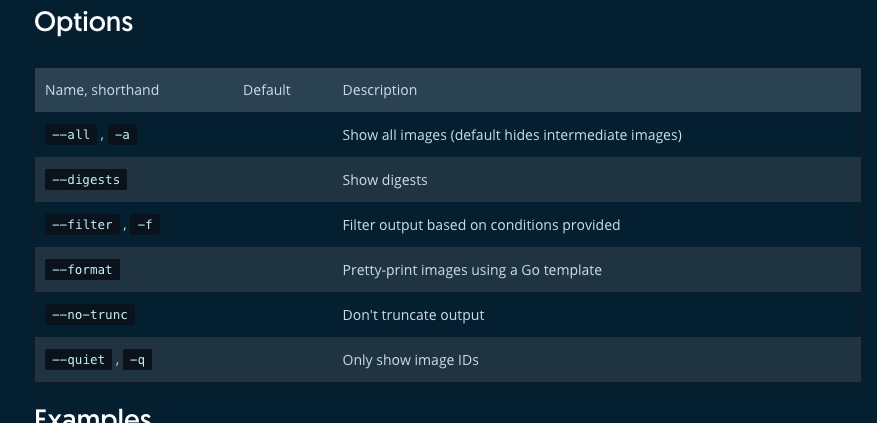The height and width of the screenshot is (423, 877).
Task: Select the --all option code tag
Action: (x=71, y=135)
